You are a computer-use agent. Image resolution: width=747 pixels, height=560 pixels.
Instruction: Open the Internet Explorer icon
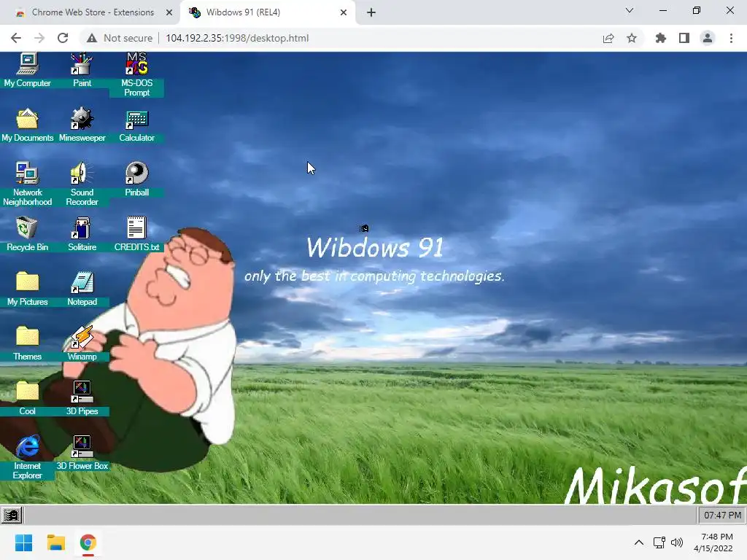tap(27, 457)
